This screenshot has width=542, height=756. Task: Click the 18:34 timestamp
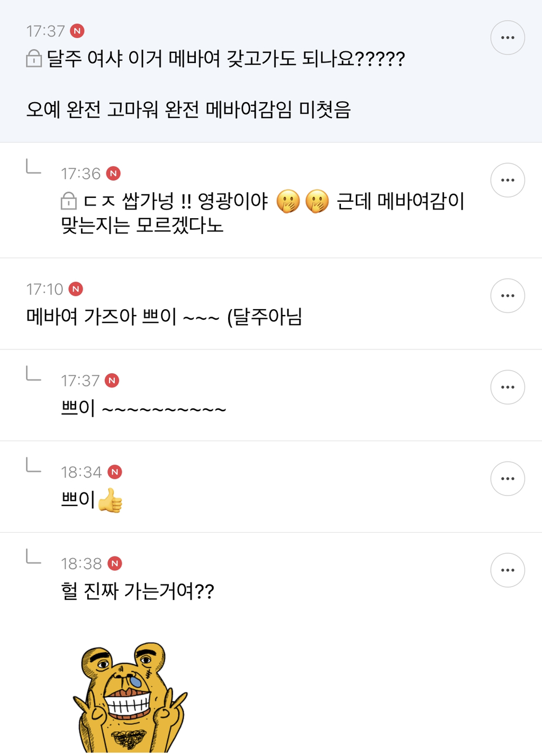[82, 472]
